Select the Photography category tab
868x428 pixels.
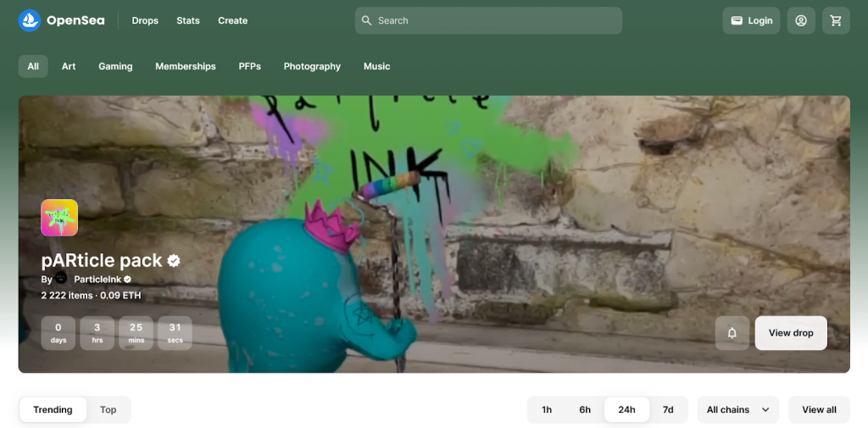pos(312,66)
